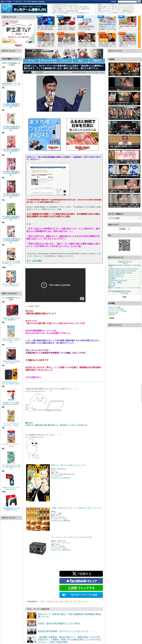Open the カテゴリを選択 dropdown

[124, 218]
